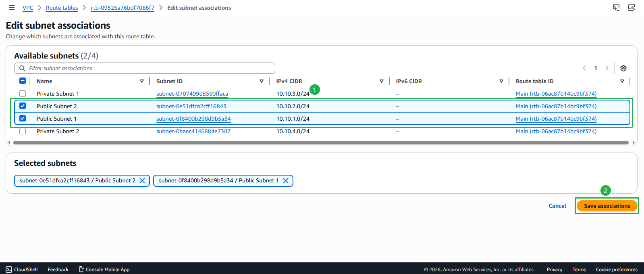Click the Name column header
Screen dimensions: 644x274
pos(44,81)
